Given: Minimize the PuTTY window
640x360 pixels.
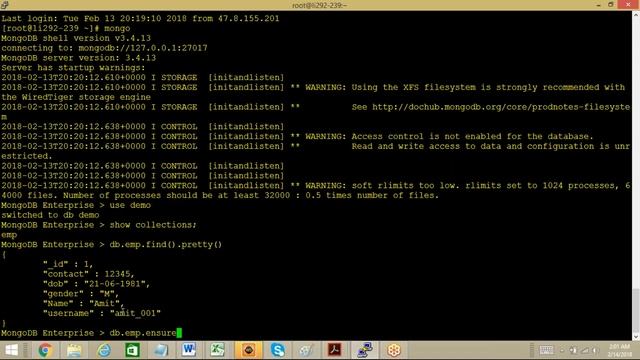Looking at the screenshot, I should pos(598,5).
